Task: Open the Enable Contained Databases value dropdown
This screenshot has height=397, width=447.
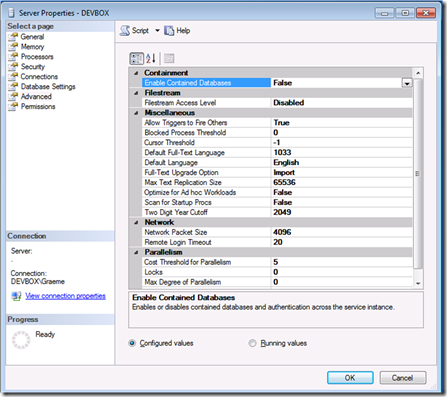Action: (407, 83)
